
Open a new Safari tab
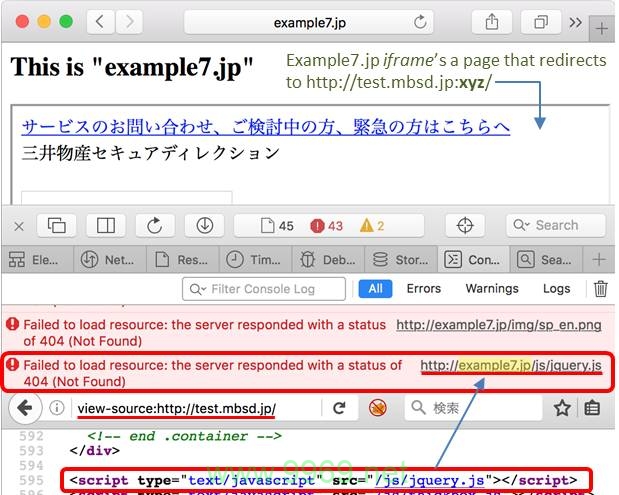601,28
